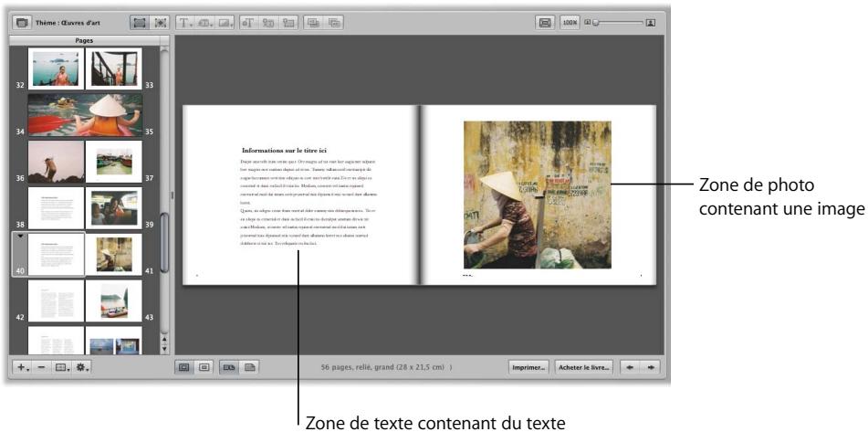Click the large-image zoom in icon
The image size is (868, 432).
[x=651, y=23]
